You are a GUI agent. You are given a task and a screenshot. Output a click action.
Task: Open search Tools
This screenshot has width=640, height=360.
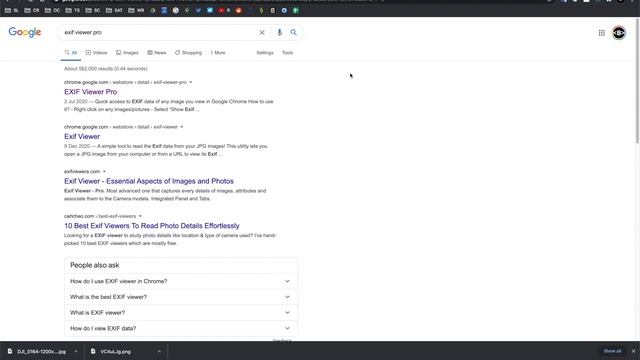tap(287, 53)
